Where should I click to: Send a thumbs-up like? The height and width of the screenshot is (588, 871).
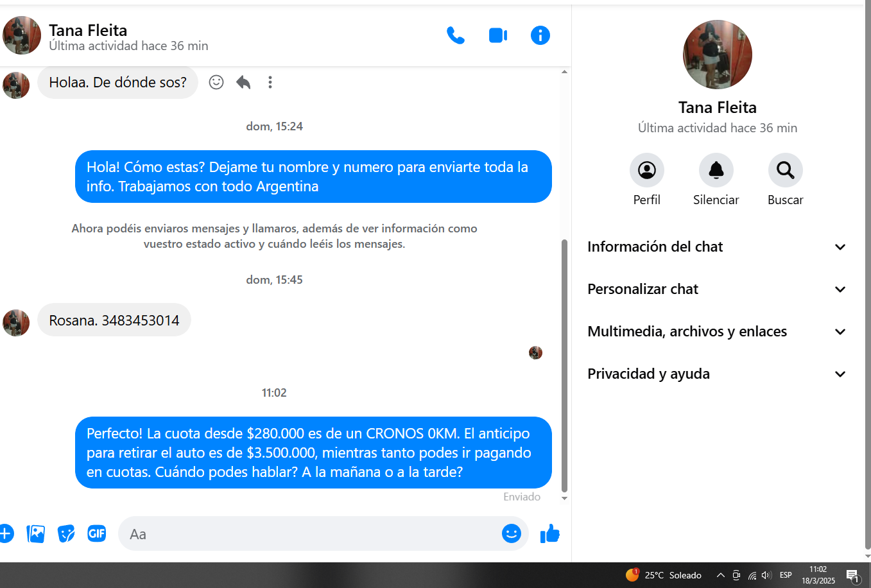point(550,533)
